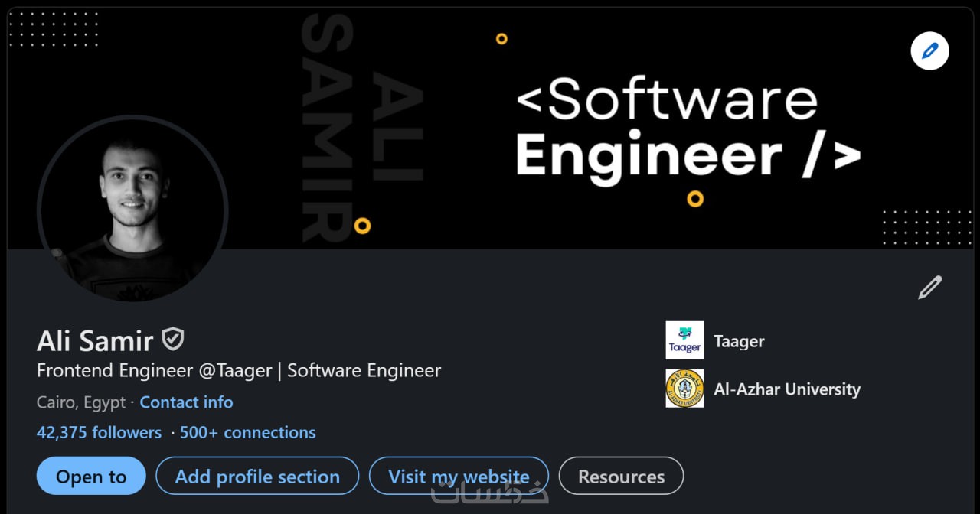Open the Contact info link

point(186,402)
